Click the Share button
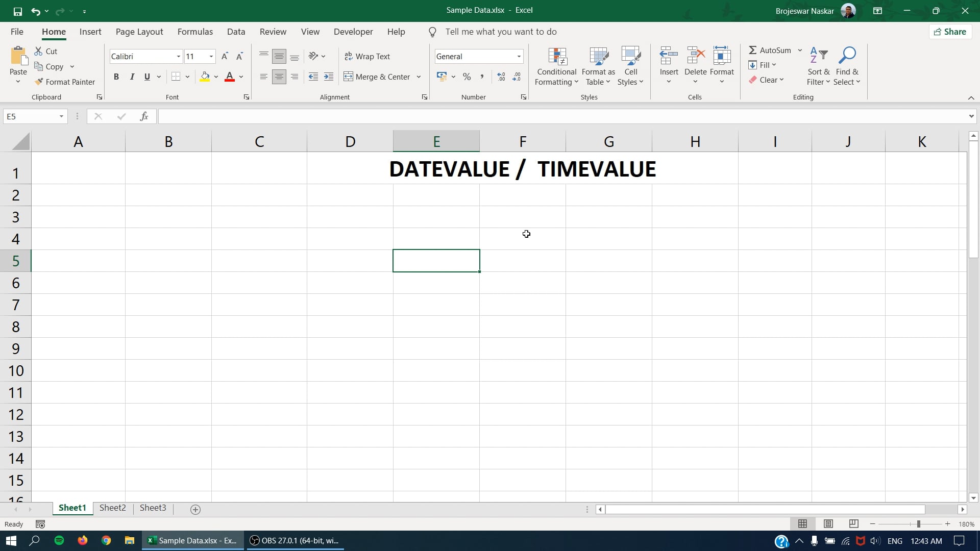980x551 pixels. click(x=950, y=32)
